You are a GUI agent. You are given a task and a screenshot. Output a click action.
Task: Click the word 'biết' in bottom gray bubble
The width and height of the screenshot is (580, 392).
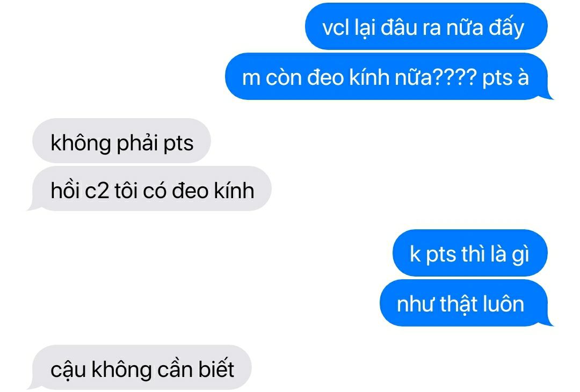[x=216, y=369]
